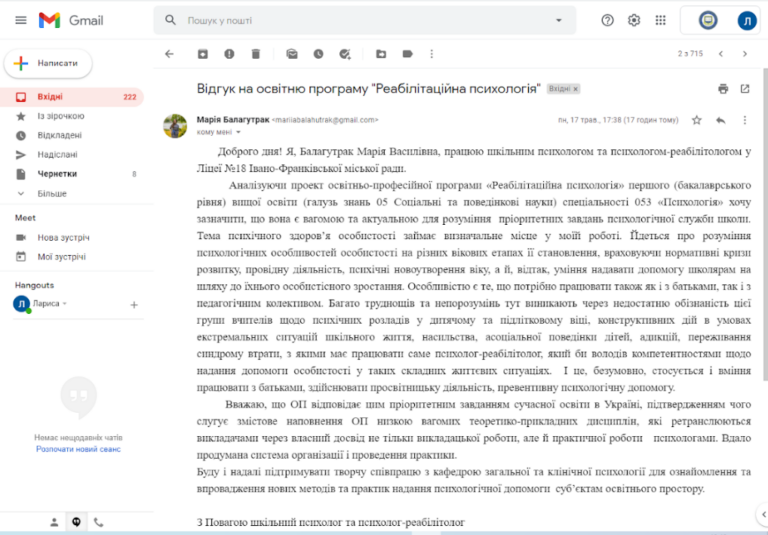Mark the message as unread
This screenshot has width=768, height=535.
(292, 54)
